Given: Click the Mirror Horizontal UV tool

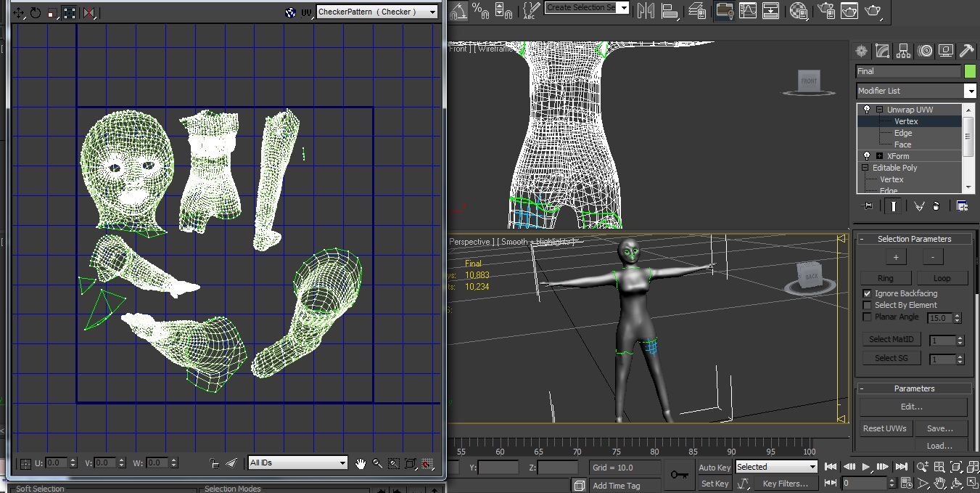Looking at the screenshot, I should 88,12.
